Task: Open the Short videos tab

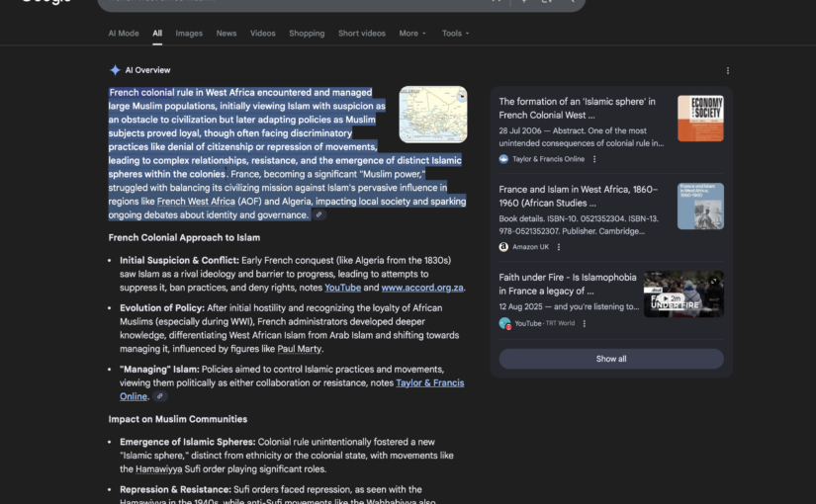Action: click(362, 34)
